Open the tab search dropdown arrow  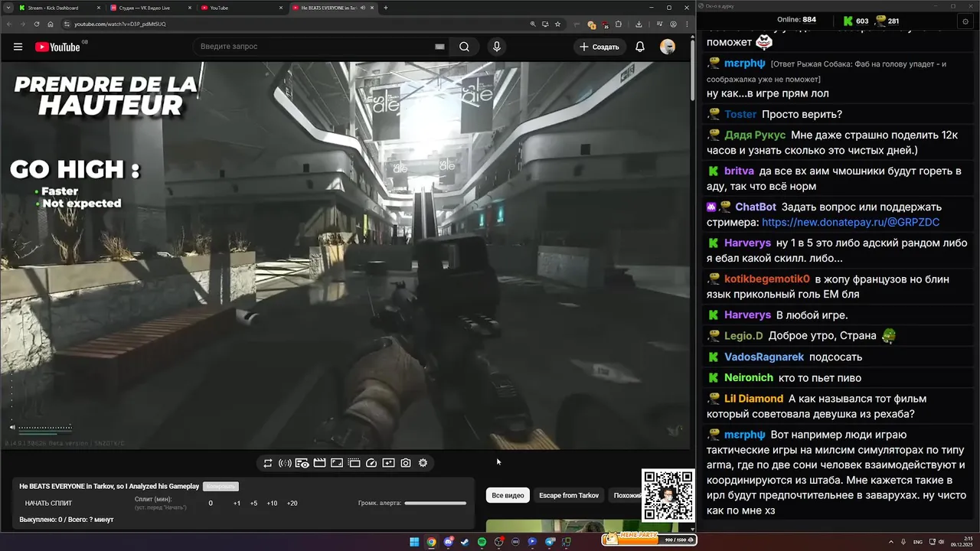[x=8, y=8]
